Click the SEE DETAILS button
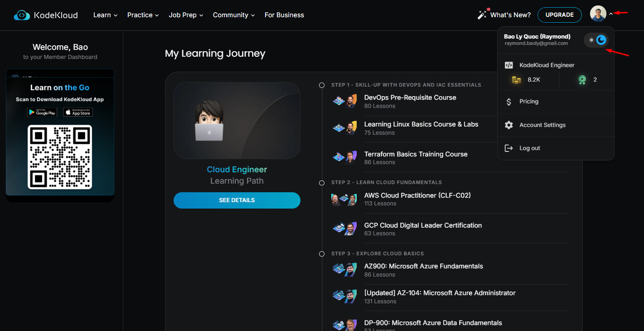The height and width of the screenshot is (331, 644). point(237,200)
